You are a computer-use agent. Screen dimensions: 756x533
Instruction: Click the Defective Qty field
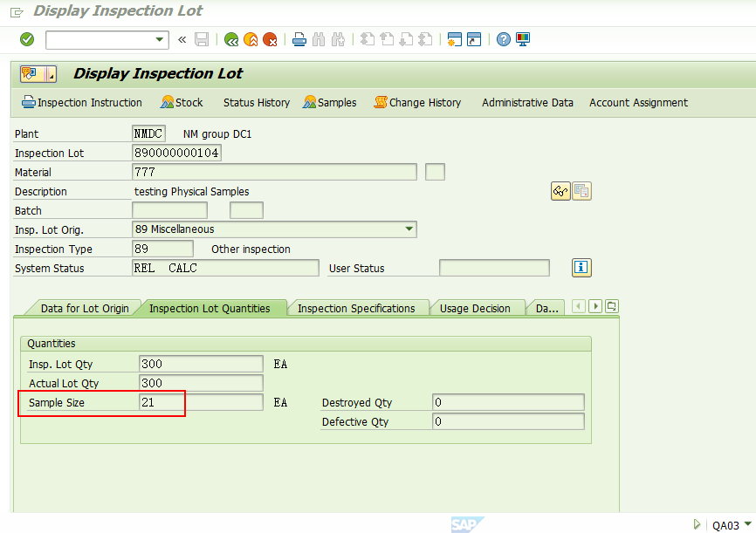509,421
